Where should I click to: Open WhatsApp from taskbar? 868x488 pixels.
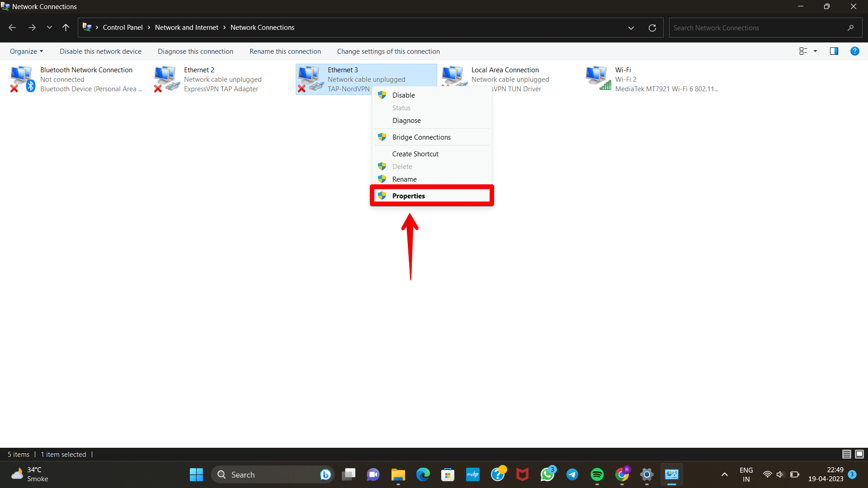[x=547, y=474]
